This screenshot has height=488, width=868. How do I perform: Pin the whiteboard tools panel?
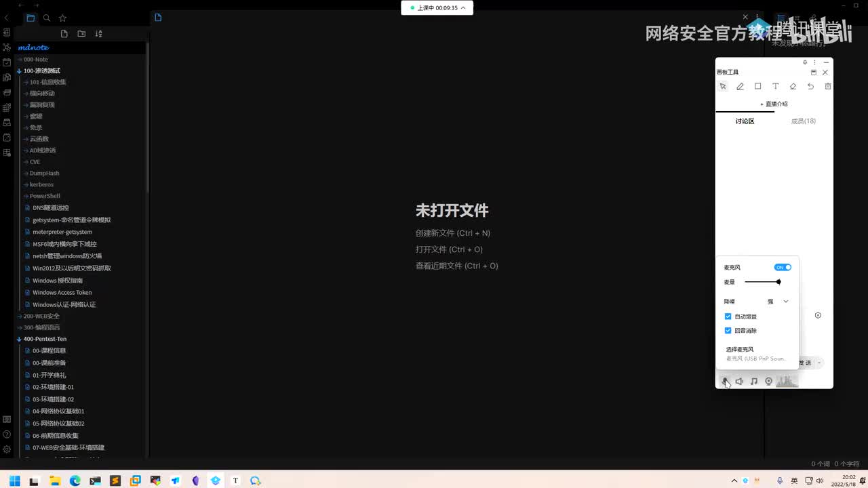(x=805, y=62)
